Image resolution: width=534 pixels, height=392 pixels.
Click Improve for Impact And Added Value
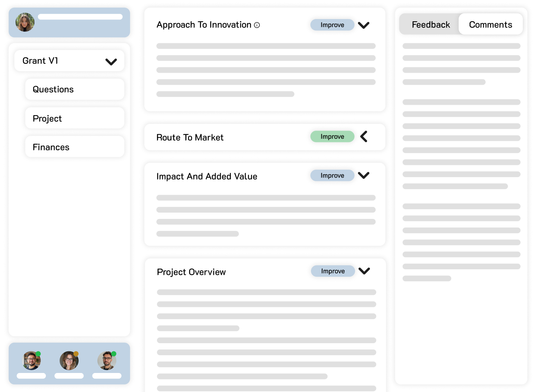click(x=332, y=175)
